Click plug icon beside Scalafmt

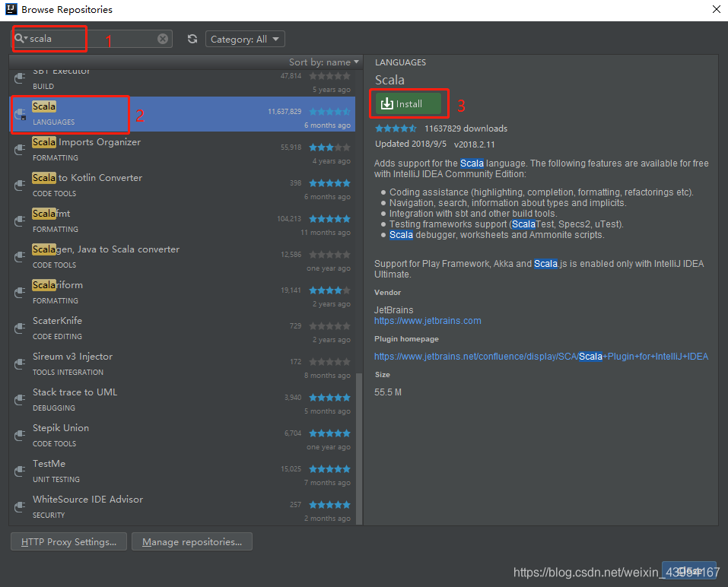tap(20, 221)
